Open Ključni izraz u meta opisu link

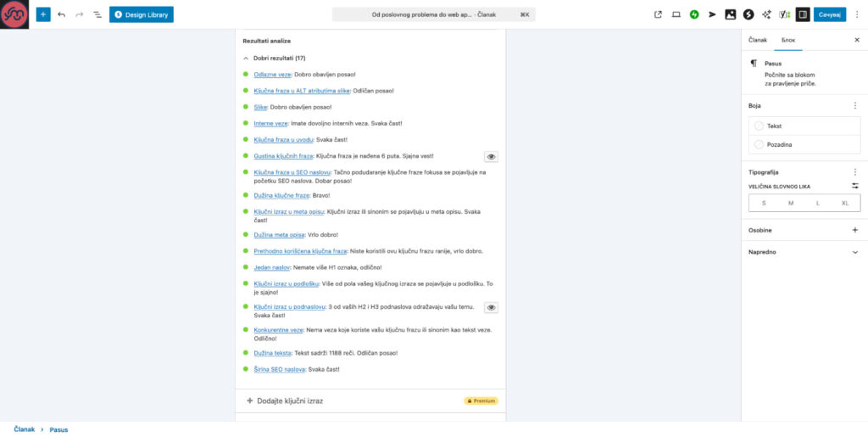(289, 211)
